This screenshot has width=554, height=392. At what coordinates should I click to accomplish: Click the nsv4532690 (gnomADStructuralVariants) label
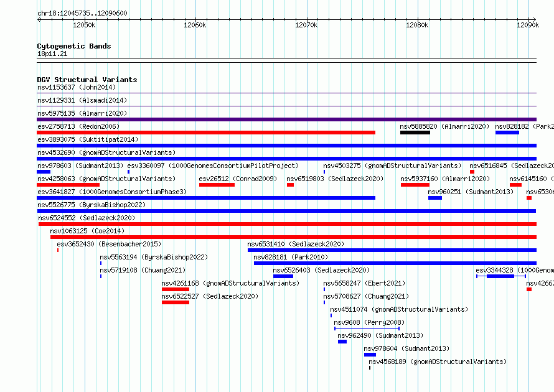point(106,152)
